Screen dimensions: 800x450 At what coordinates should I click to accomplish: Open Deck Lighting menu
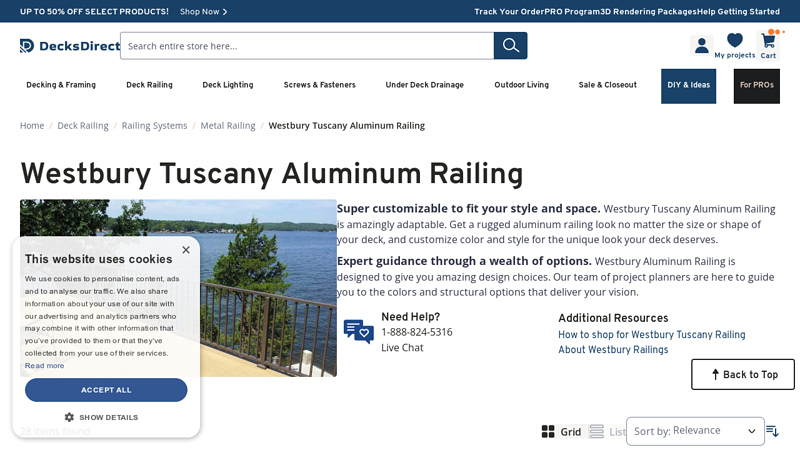228,85
